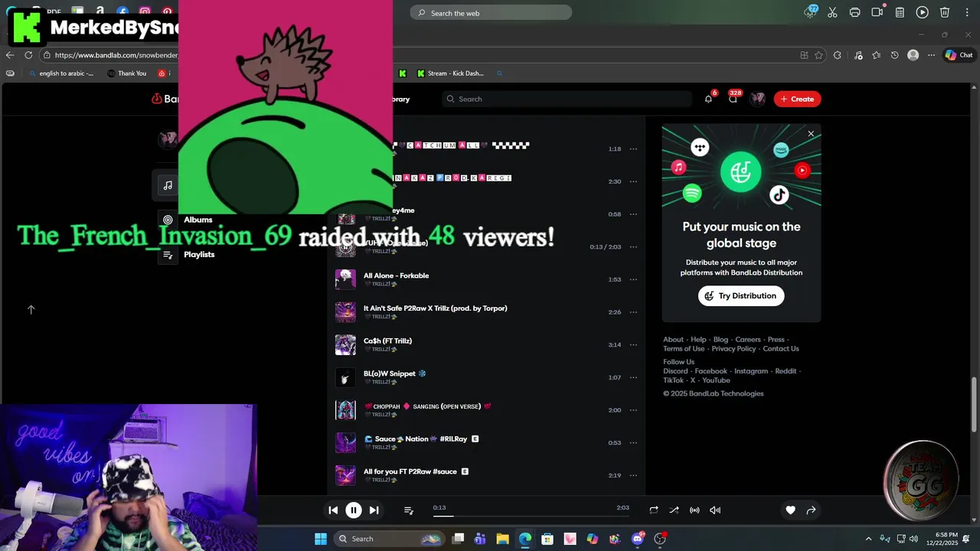
Task: Open Copilot Chat button
Action: 959,55
